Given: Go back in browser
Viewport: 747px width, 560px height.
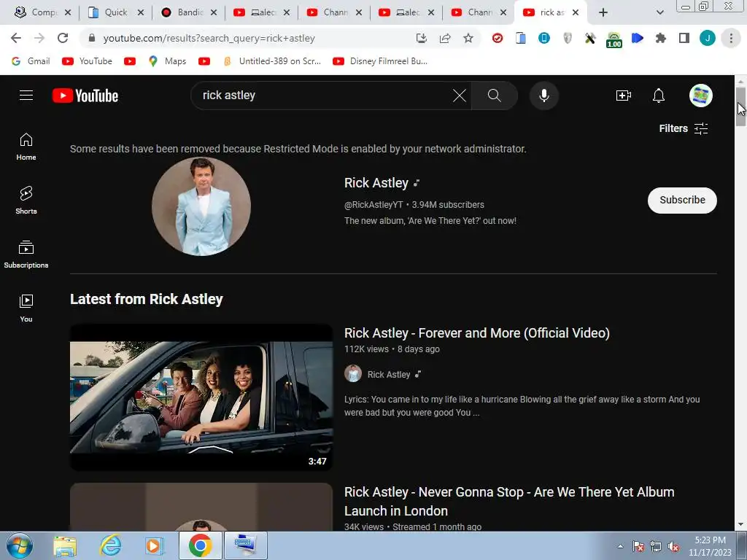Looking at the screenshot, I should coord(16,38).
